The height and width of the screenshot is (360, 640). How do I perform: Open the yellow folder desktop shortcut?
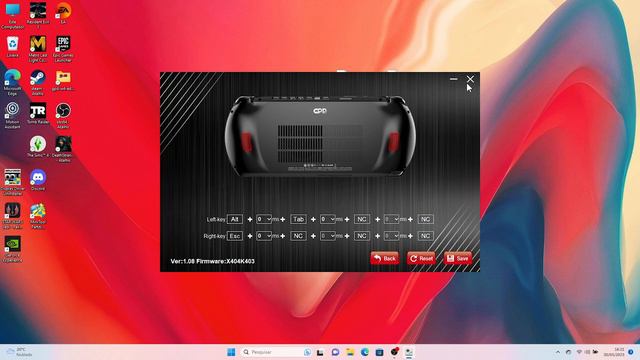coord(63,80)
